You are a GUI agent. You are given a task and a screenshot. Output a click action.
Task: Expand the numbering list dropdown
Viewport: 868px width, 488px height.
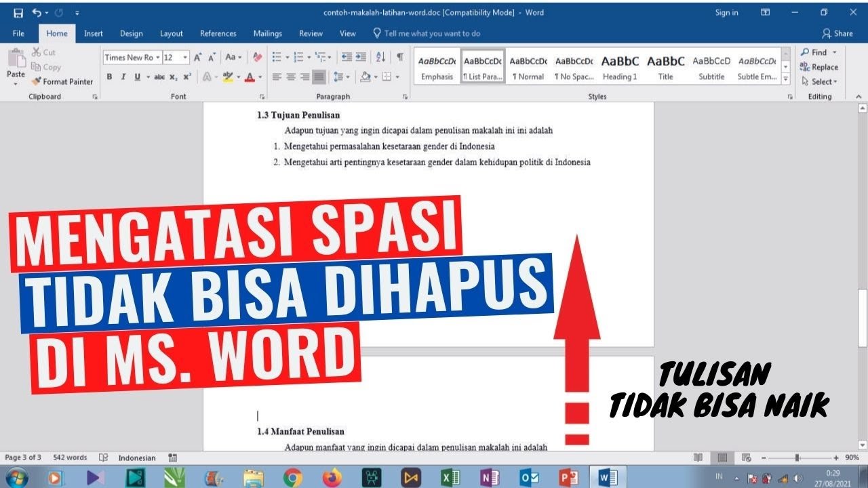coord(309,58)
